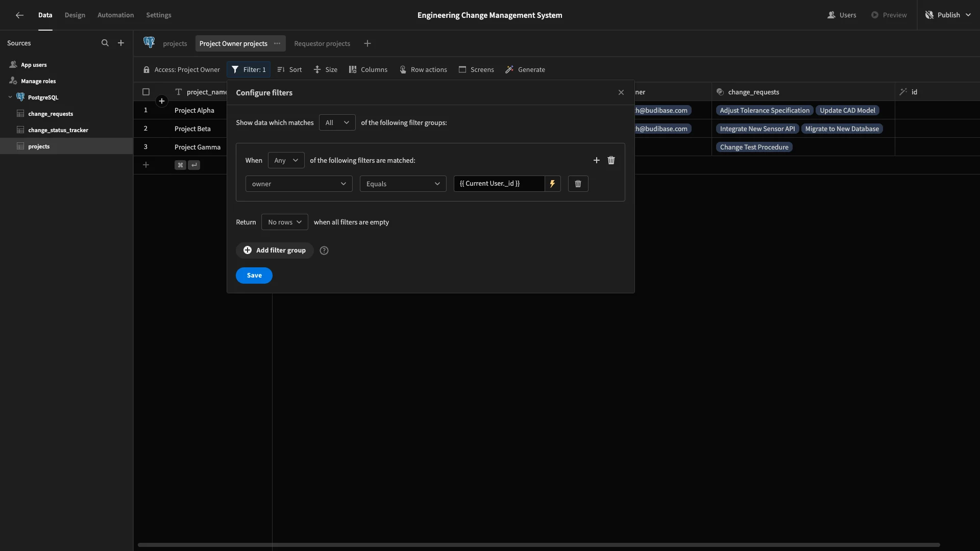Switch to the Design tab
This screenshot has width=980, height=551.
click(75, 15)
